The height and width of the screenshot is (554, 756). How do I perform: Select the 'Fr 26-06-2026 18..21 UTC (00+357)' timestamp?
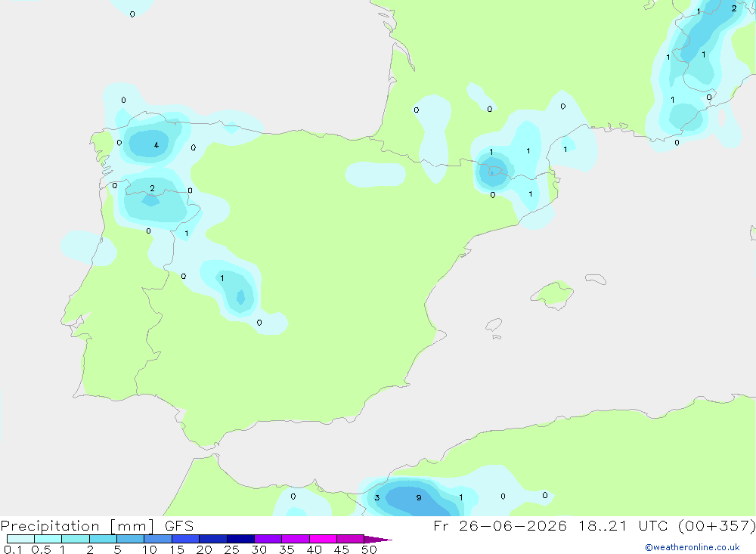pos(594,525)
